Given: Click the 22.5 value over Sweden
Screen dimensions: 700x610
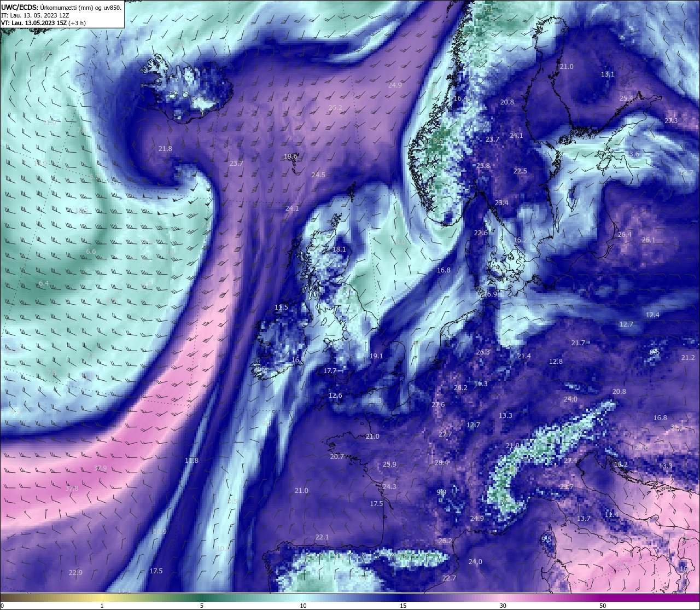Looking at the screenshot, I should tap(520, 171).
